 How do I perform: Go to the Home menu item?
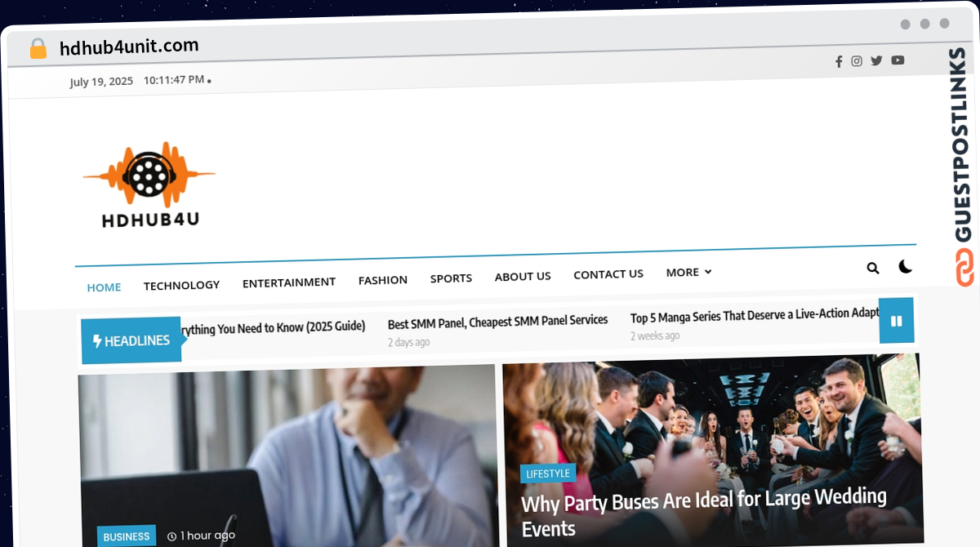tap(104, 287)
